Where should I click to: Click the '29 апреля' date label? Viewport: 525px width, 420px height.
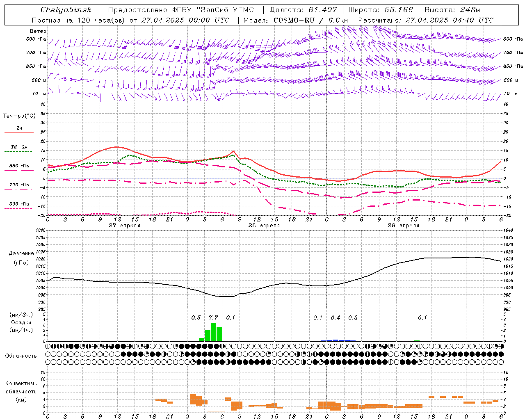[x=404, y=226]
